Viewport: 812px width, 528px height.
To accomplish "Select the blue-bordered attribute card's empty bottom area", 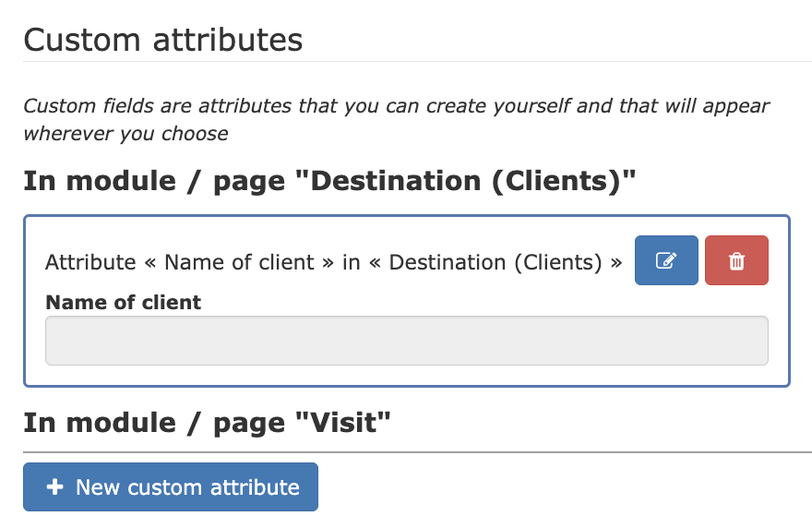I will tap(407, 376).
